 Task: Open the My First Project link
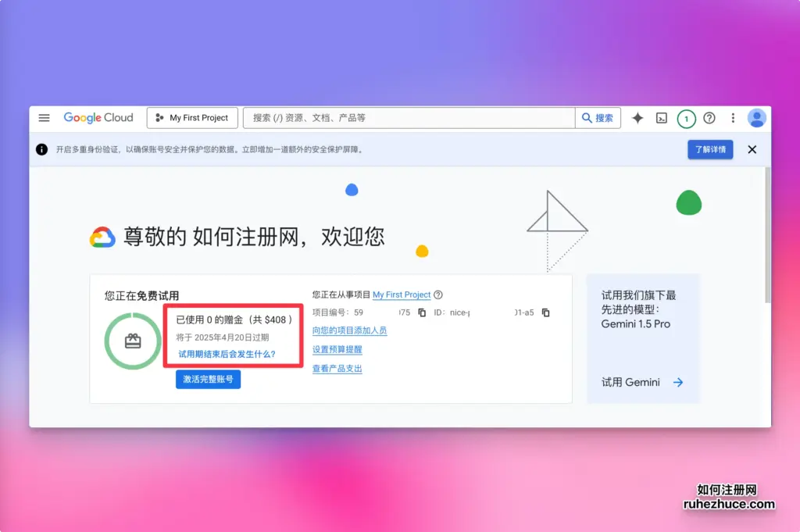click(402, 295)
